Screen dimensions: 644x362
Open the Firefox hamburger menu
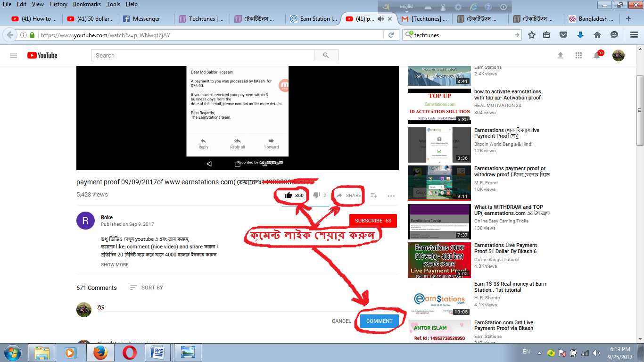[x=634, y=35]
